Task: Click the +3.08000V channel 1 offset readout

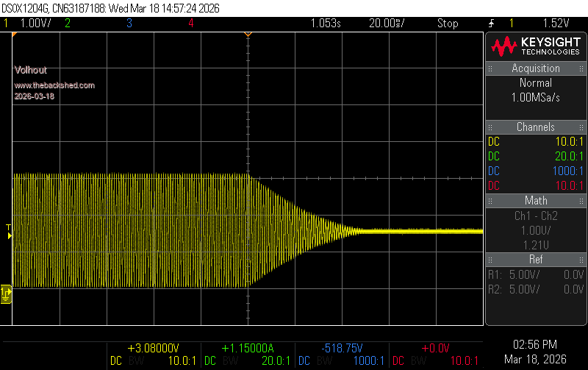Action: coord(153,348)
